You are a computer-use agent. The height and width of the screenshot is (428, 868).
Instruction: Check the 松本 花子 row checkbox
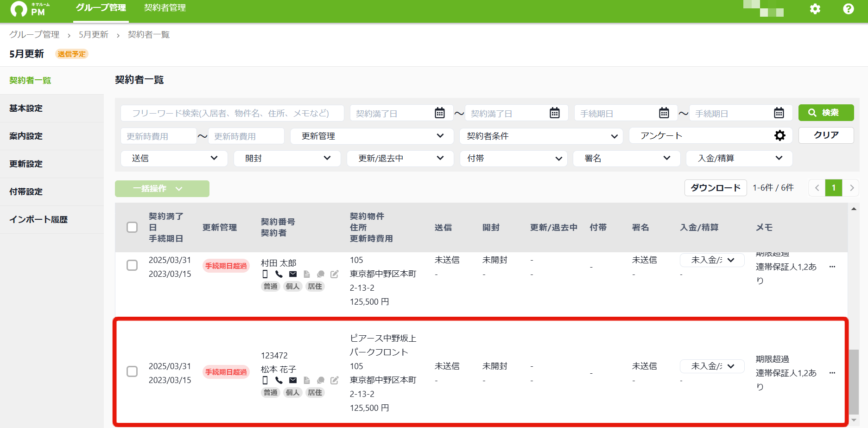(132, 371)
